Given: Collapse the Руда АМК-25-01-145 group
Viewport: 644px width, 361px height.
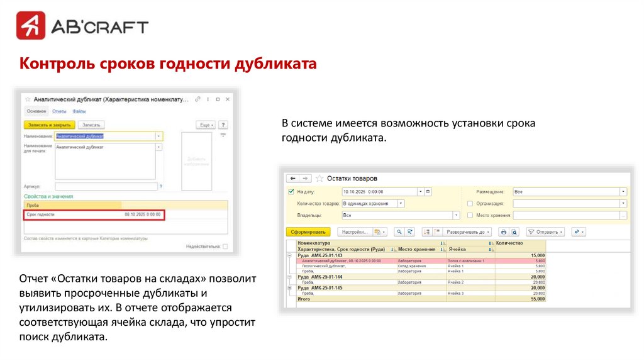Looking at the screenshot, I should pyautogui.click(x=289, y=288).
